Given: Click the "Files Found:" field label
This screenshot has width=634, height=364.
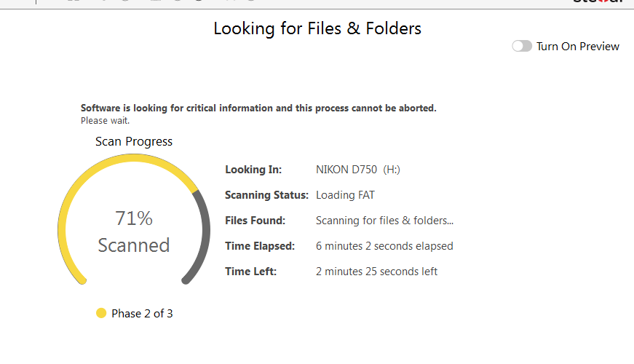Looking at the screenshot, I should 255,221.
